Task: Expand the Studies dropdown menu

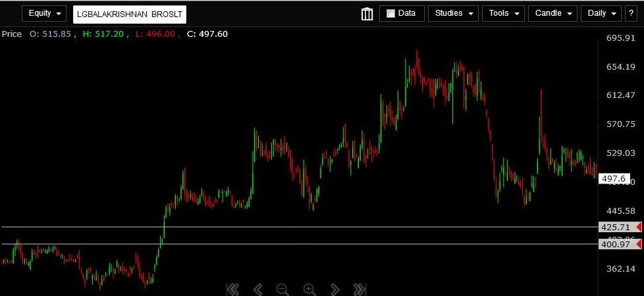Action: tap(453, 13)
